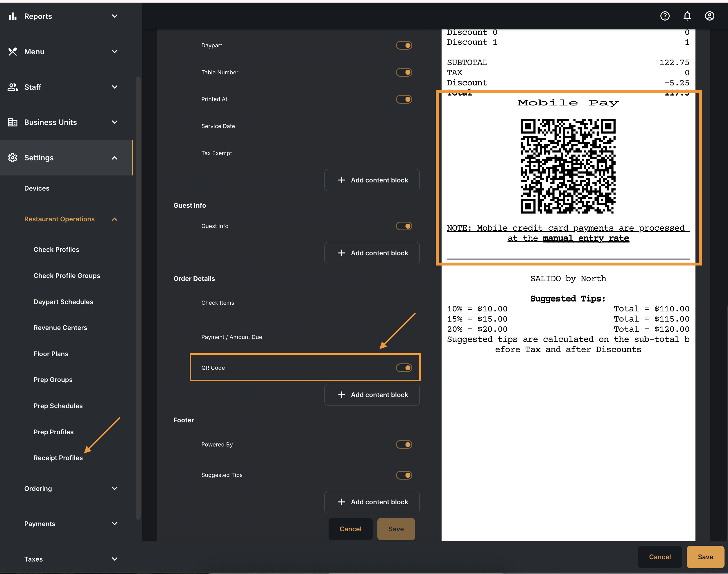Open Check Profiles page
This screenshot has height=574, width=728.
pyautogui.click(x=56, y=249)
